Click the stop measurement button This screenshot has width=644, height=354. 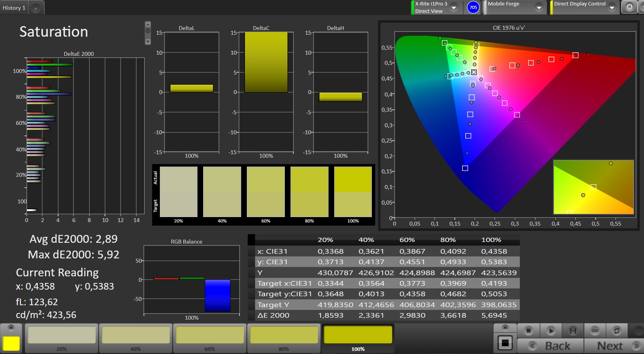[528, 331]
